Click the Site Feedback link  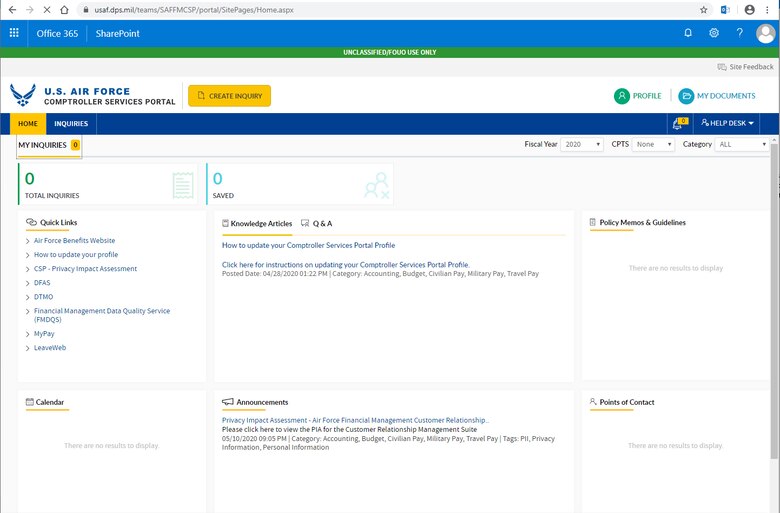click(x=746, y=67)
